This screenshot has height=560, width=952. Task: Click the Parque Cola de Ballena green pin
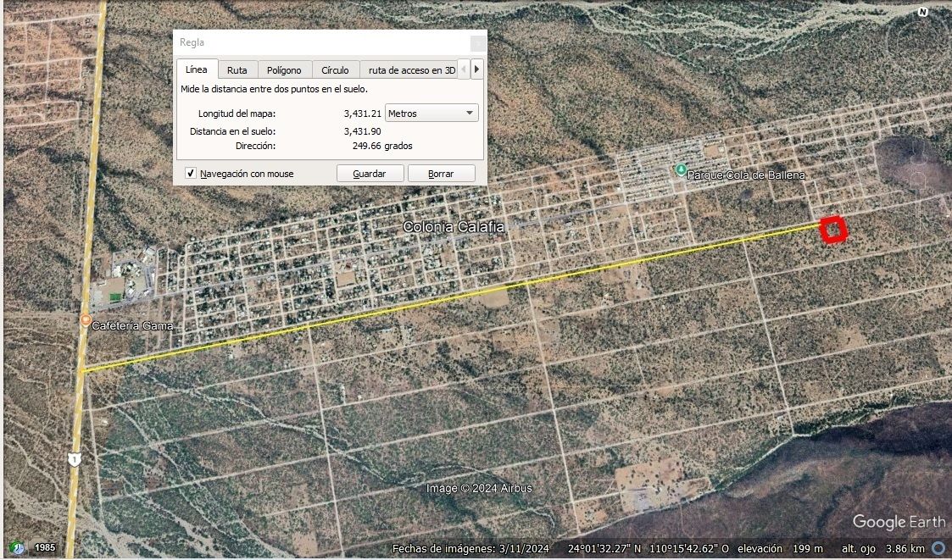click(681, 170)
